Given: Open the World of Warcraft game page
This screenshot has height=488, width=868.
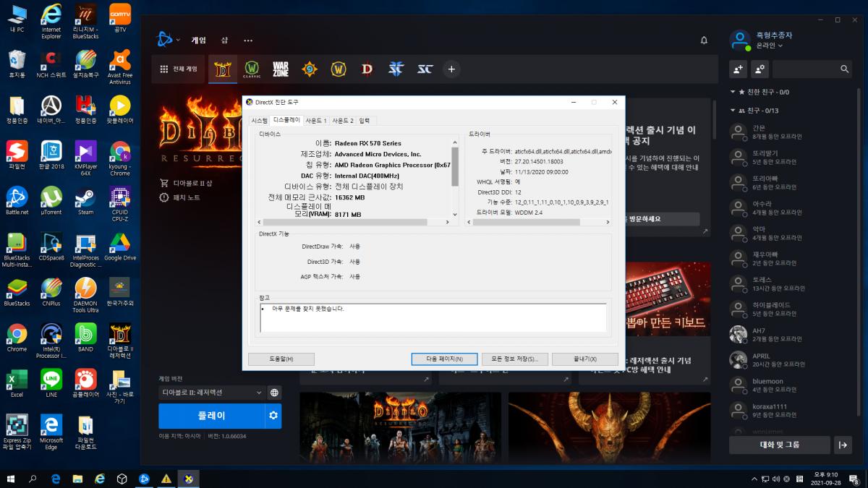Looking at the screenshot, I should coord(339,69).
